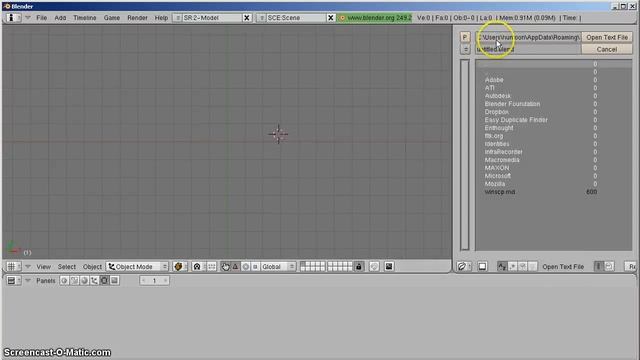Click the www.blender.org 249.2 link

[375, 18]
